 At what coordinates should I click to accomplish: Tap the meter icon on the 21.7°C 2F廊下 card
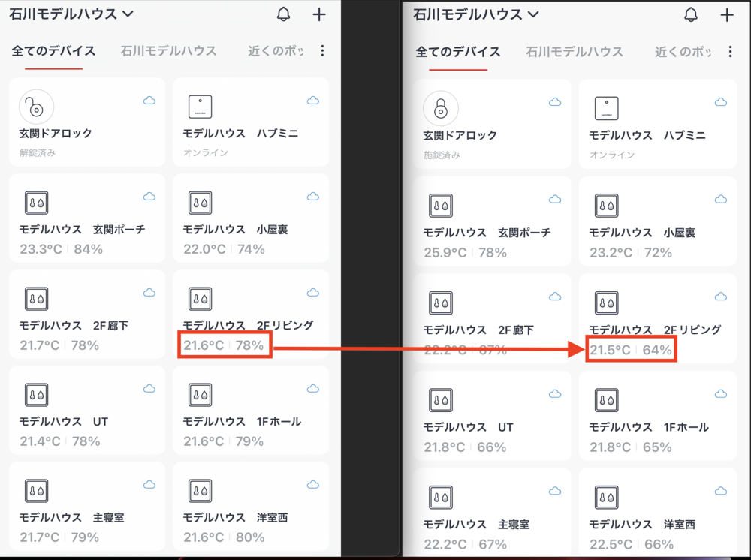coord(36,300)
